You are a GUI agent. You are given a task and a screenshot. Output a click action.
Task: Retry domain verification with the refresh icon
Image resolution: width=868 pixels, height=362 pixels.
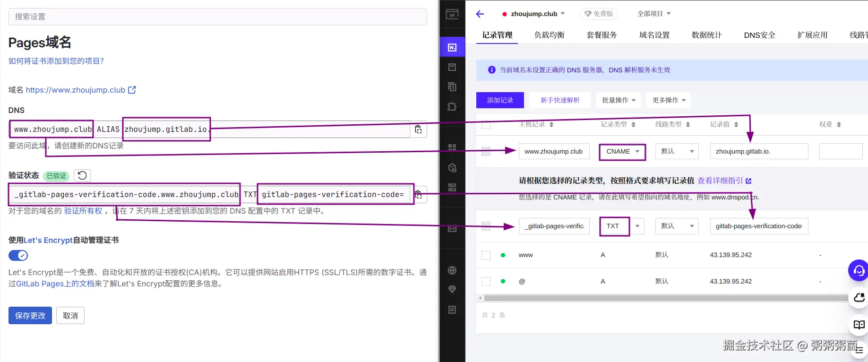[82, 175]
